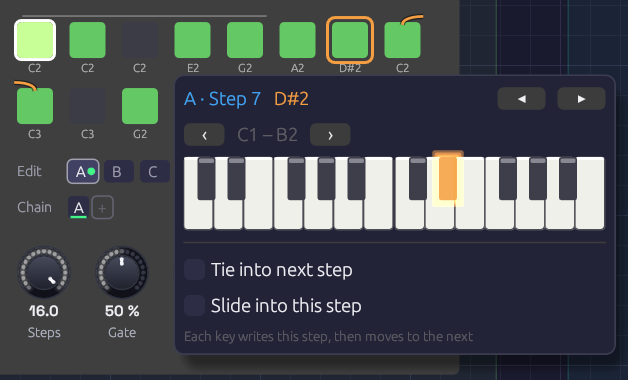This screenshot has width=628, height=380.
Task: Play the F#1 black key on piano
Action: pos(296,179)
